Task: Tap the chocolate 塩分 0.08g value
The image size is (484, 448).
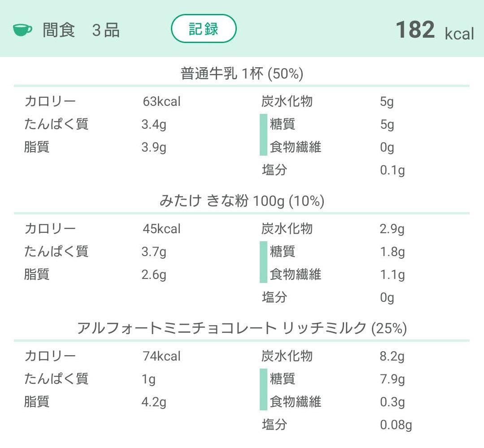Action: (x=396, y=425)
